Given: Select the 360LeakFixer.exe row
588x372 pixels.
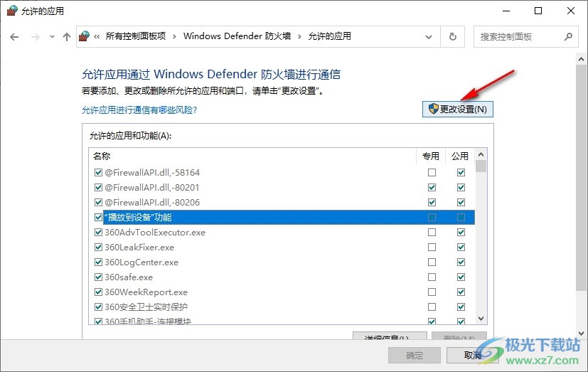Looking at the screenshot, I should click(x=282, y=247).
